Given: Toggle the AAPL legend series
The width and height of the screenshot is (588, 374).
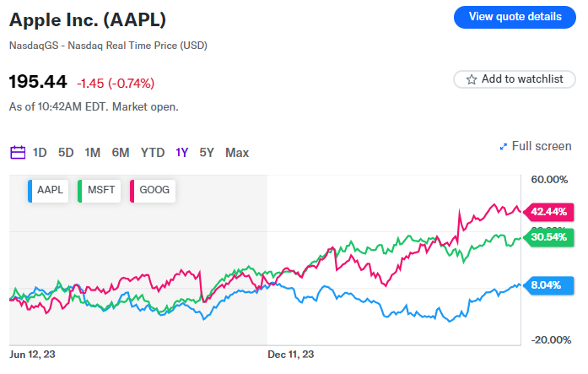Looking at the screenshot, I should tap(47, 191).
